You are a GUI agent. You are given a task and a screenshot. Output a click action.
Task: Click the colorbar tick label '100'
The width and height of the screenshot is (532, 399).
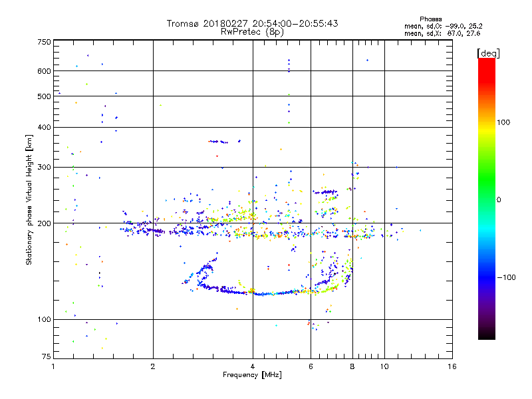tap(503, 122)
